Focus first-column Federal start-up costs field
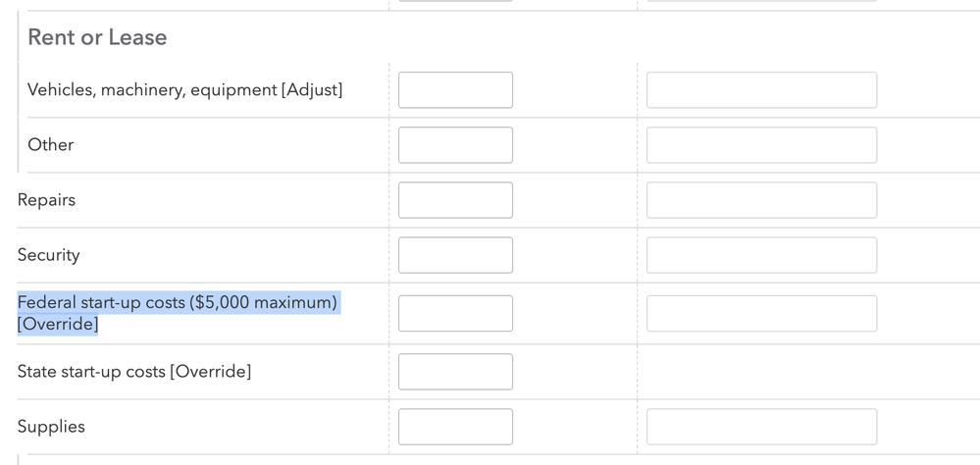Image resolution: width=980 pixels, height=465 pixels. pyautogui.click(x=455, y=314)
